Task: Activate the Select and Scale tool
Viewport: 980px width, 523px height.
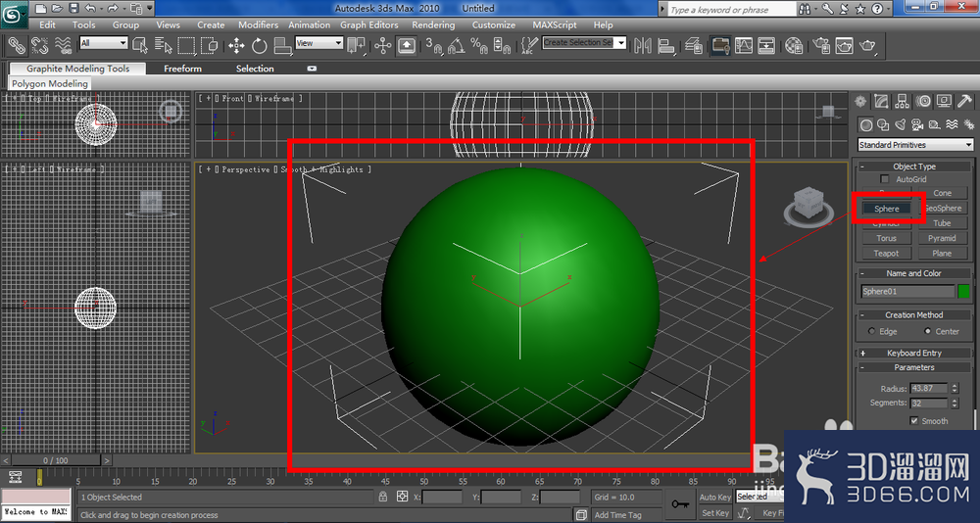Action: pyautogui.click(x=283, y=45)
